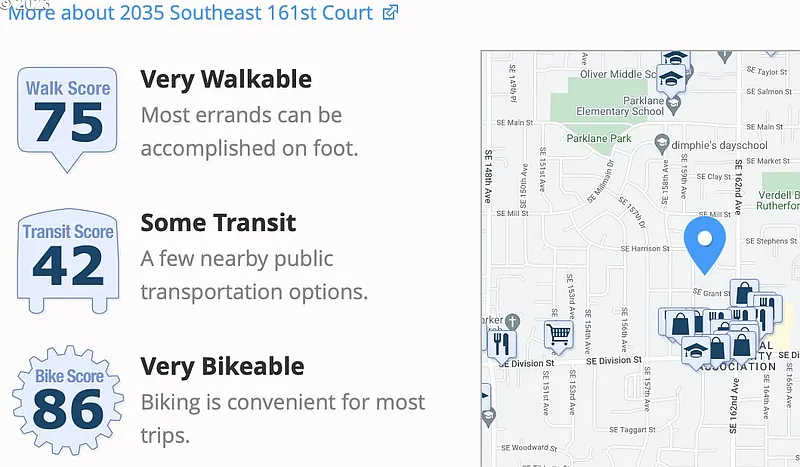Click the church cross marker on map

coord(513,322)
